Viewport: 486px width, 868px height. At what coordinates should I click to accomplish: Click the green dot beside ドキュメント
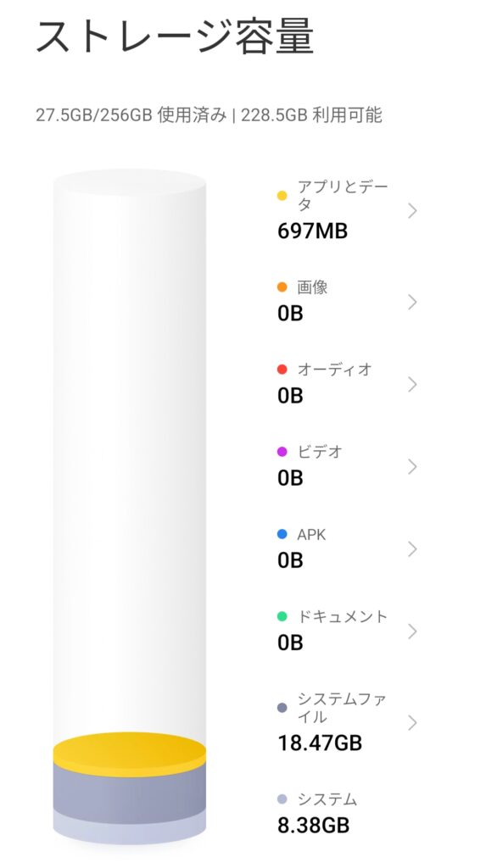(x=282, y=616)
